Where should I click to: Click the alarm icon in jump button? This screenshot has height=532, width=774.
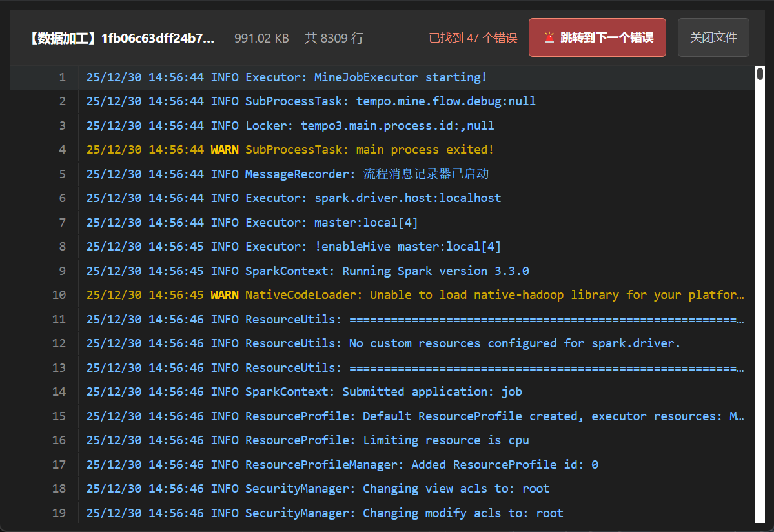549,37
